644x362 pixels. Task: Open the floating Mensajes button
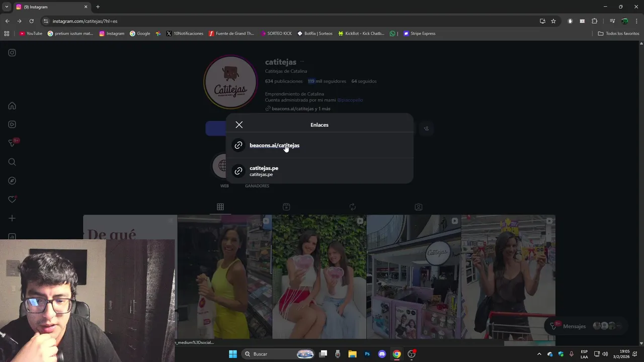click(x=586, y=326)
